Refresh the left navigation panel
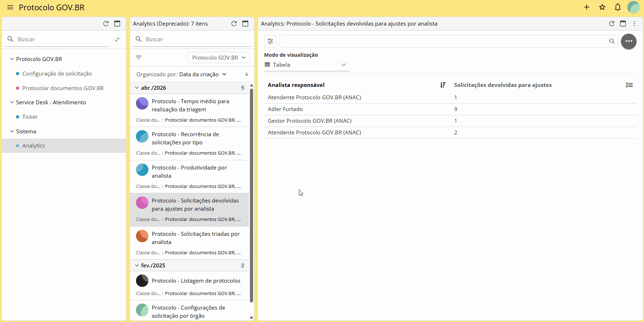 tap(106, 23)
